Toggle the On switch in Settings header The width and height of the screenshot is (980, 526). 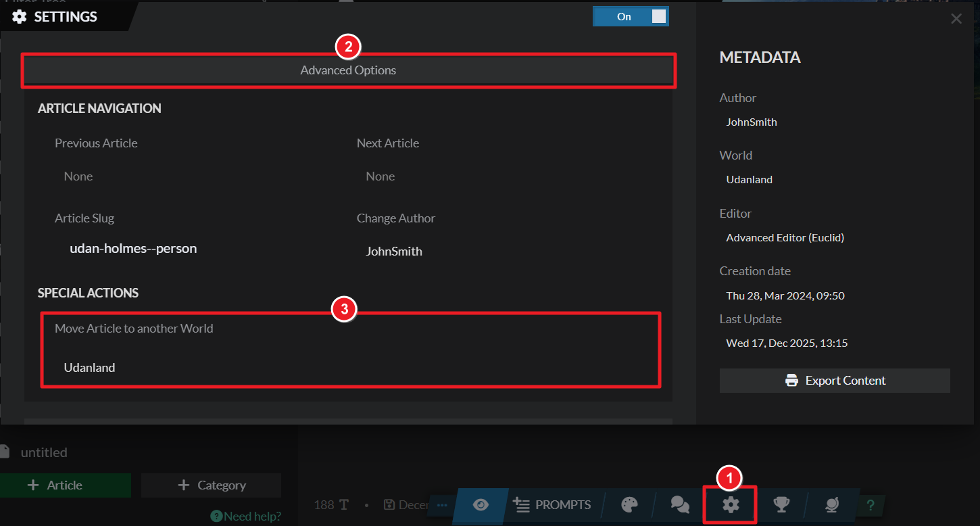click(x=631, y=17)
